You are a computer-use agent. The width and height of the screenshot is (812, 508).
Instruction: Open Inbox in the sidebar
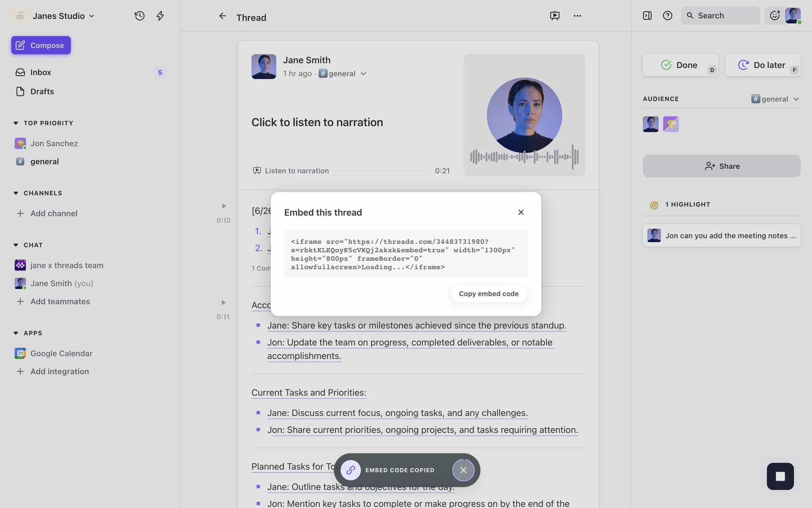pyautogui.click(x=41, y=72)
